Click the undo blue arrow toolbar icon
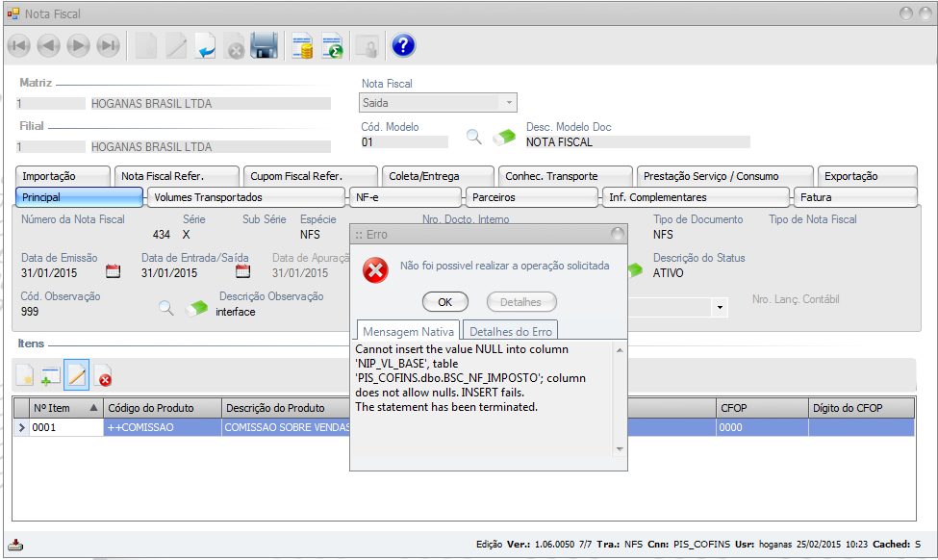Screen dimensions: 938x560 click(x=205, y=45)
